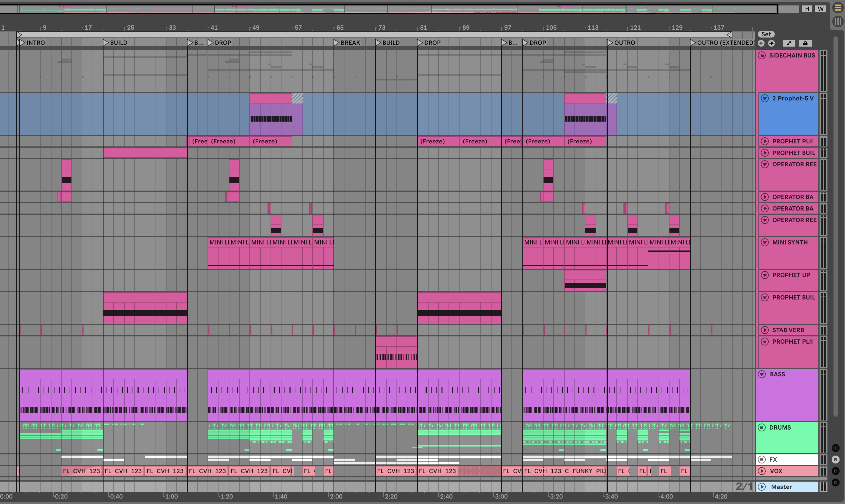Click the SIDECHAIN BUS group icon
Image resolution: width=845 pixels, height=504 pixels.
tap(762, 55)
